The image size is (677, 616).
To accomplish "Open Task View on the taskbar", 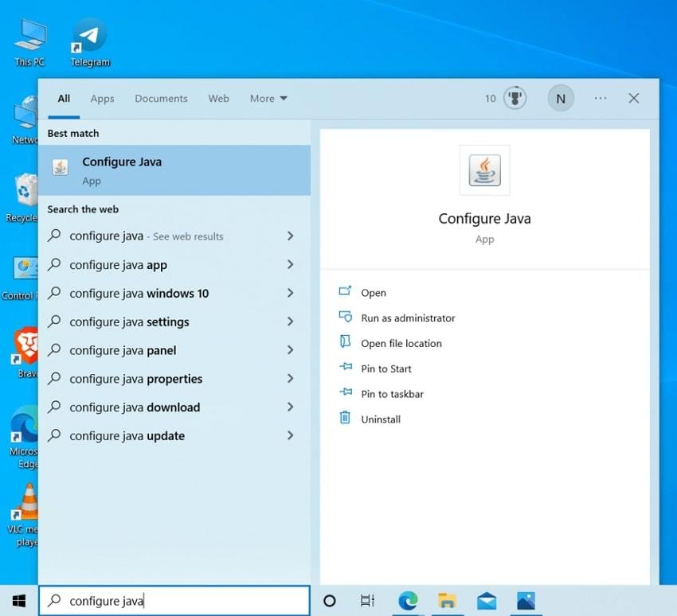I will [x=366, y=601].
